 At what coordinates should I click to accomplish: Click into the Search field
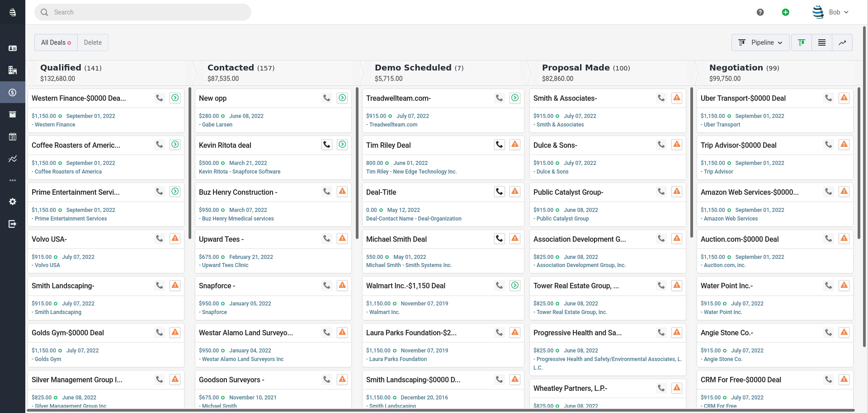point(143,12)
